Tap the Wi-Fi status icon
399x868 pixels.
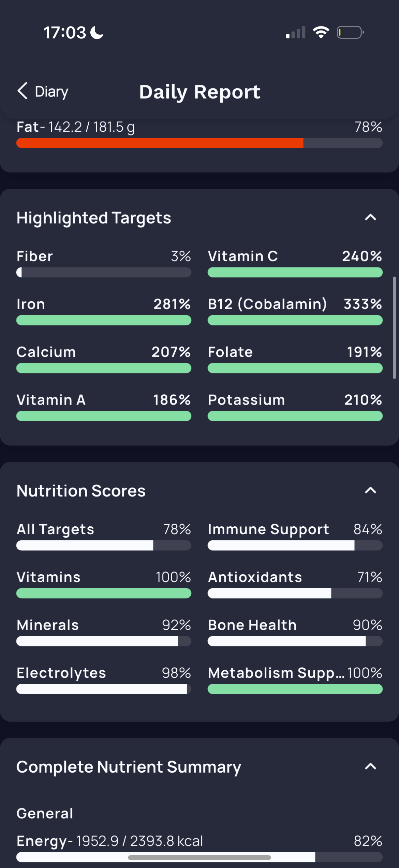(x=321, y=32)
